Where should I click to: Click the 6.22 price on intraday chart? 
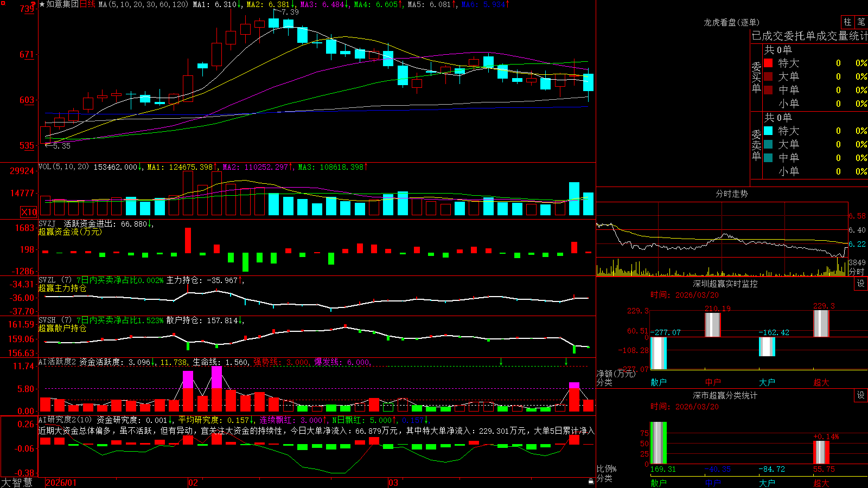(857, 245)
